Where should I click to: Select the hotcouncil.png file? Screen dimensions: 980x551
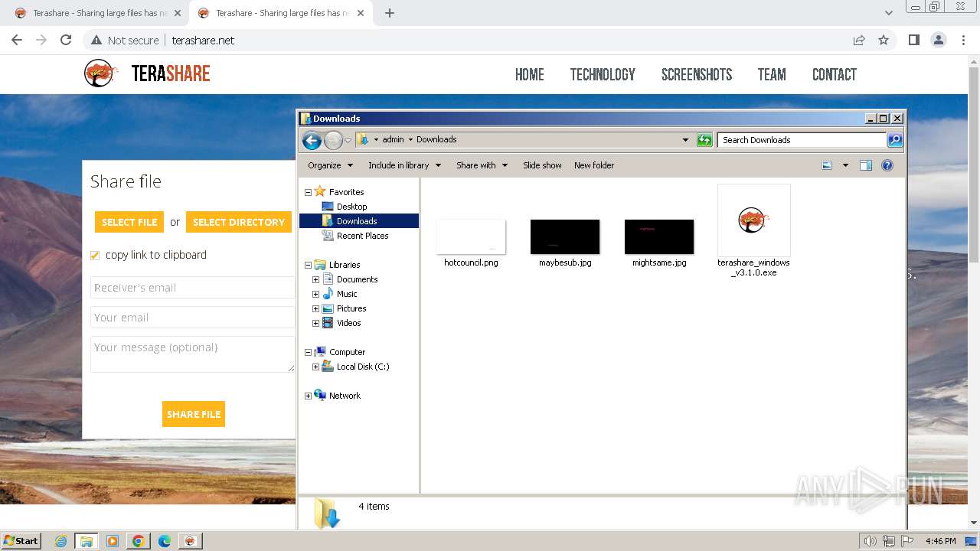pos(471,243)
